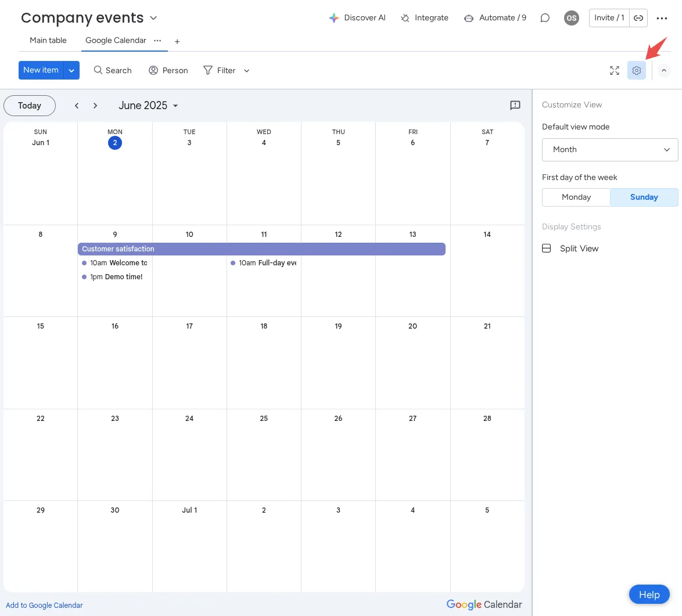Click the Search magnifier button

tap(113, 70)
